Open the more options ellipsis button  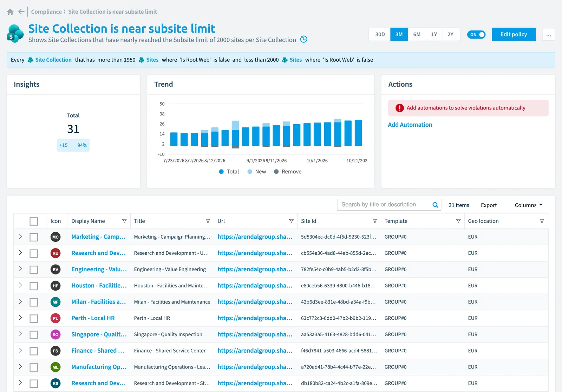pyautogui.click(x=549, y=34)
